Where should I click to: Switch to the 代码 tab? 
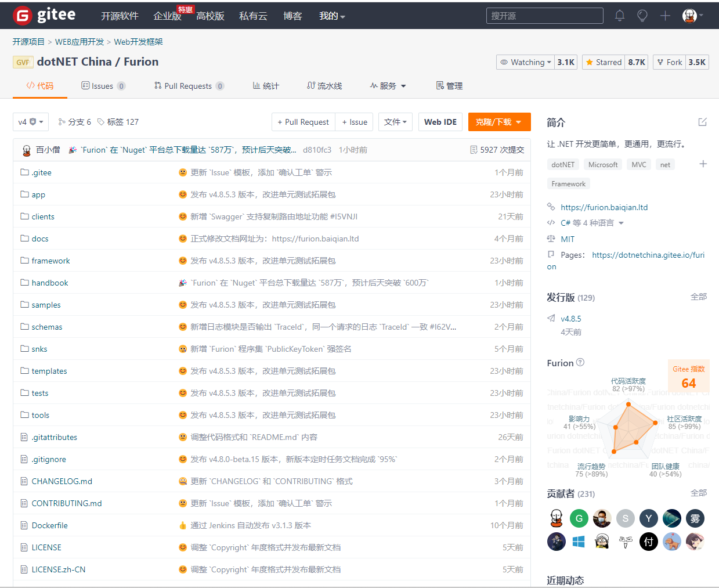coord(40,86)
